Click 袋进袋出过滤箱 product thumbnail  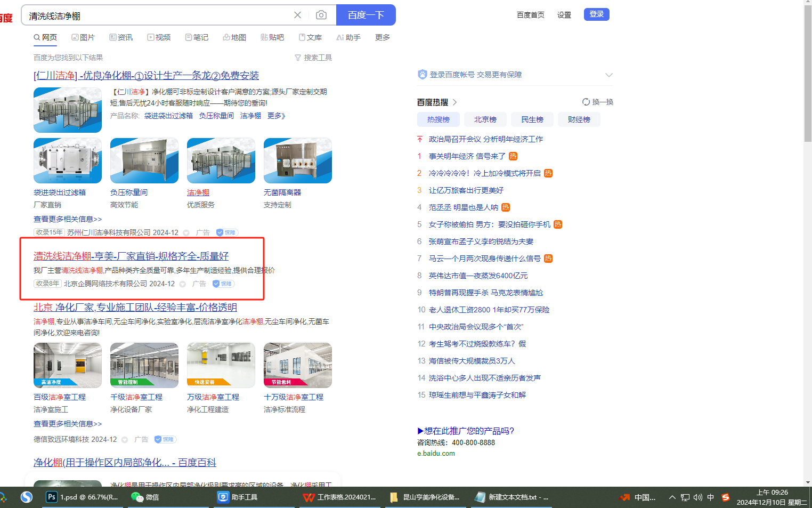(68, 160)
